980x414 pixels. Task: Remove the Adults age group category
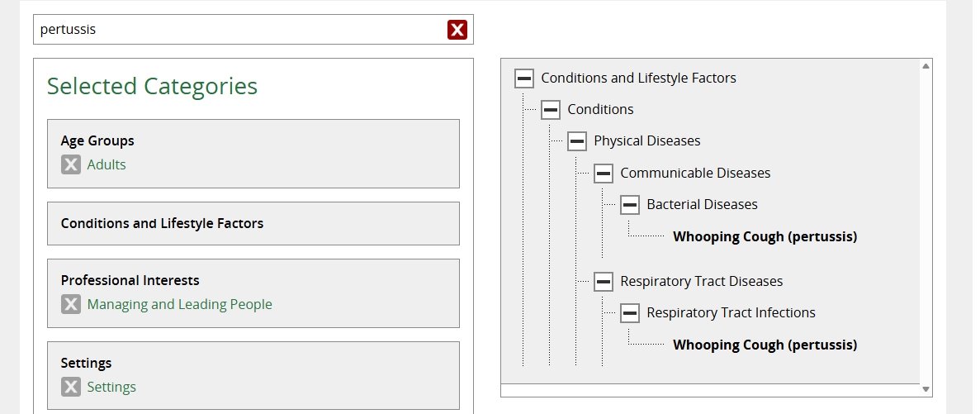pyautogui.click(x=71, y=164)
